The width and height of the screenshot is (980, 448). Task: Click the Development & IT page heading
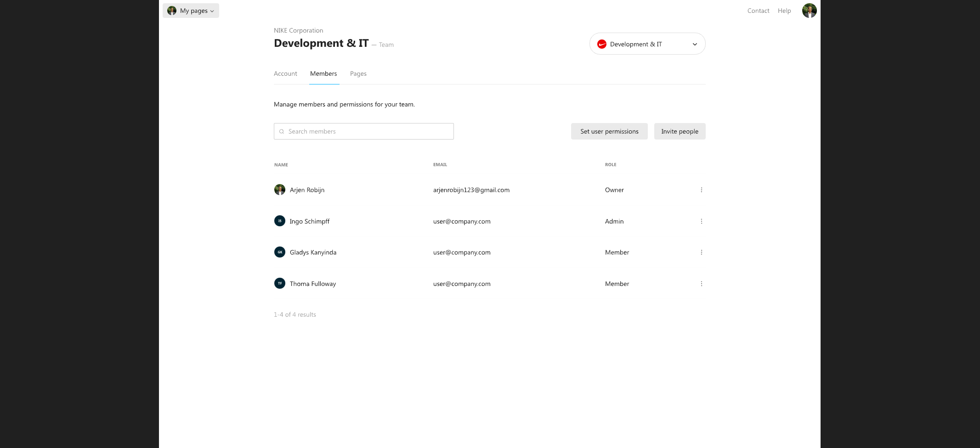pos(321,43)
